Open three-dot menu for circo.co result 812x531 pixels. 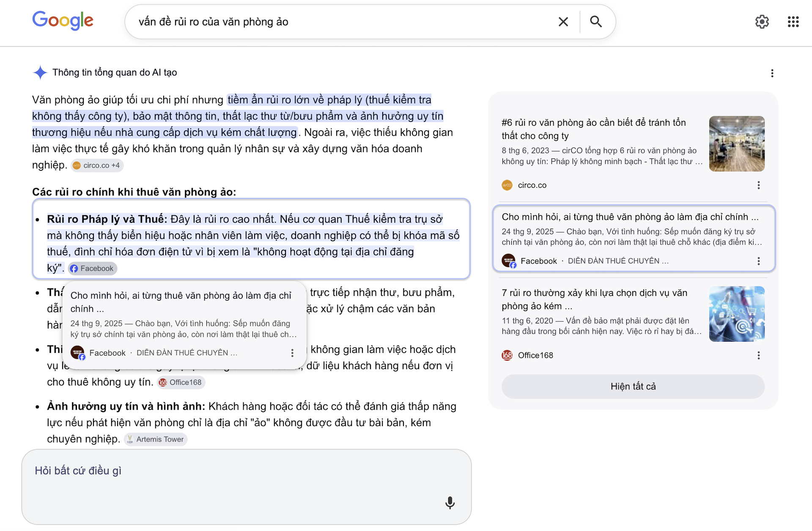pyautogui.click(x=759, y=185)
